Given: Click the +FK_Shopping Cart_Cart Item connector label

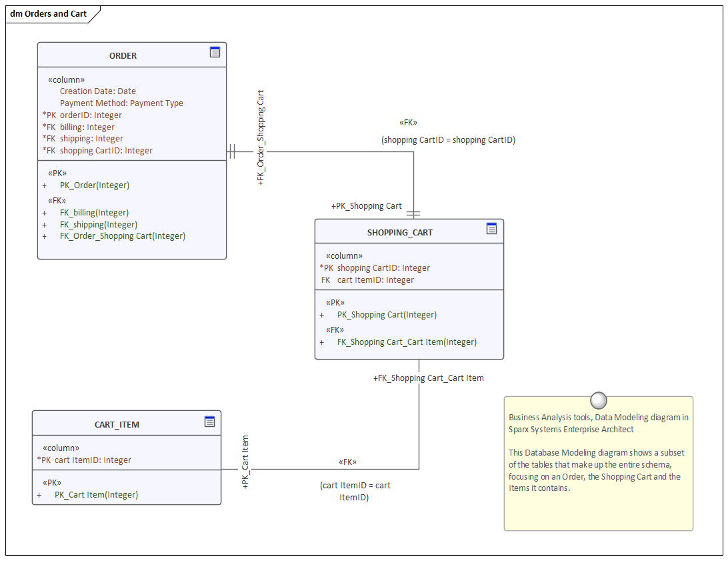Looking at the screenshot, I should point(428,378).
